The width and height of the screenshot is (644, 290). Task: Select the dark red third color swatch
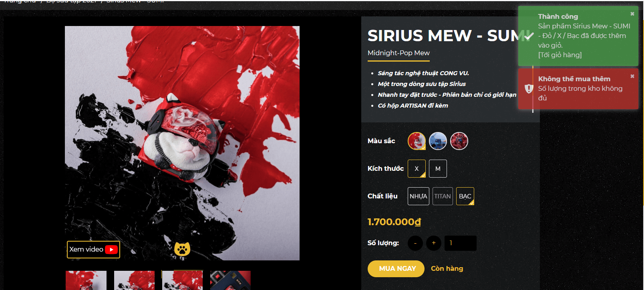click(459, 141)
